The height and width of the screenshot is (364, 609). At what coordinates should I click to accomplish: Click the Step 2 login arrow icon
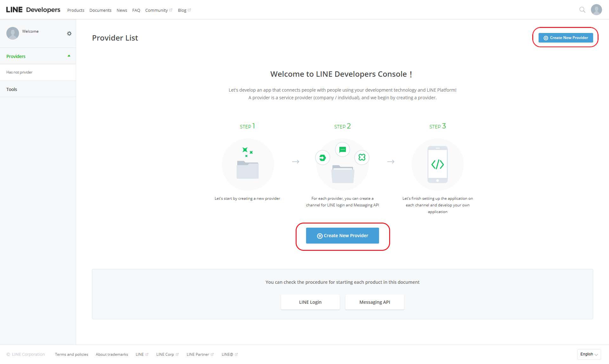(323, 158)
